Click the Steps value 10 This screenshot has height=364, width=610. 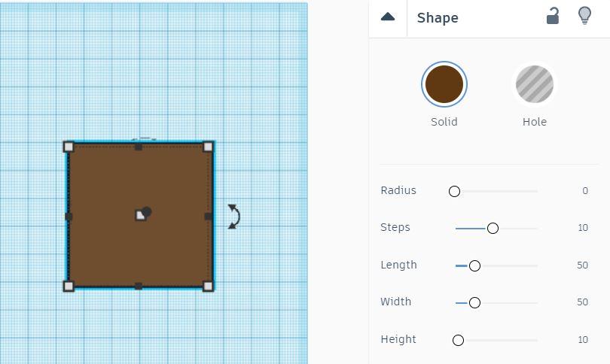(x=583, y=228)
